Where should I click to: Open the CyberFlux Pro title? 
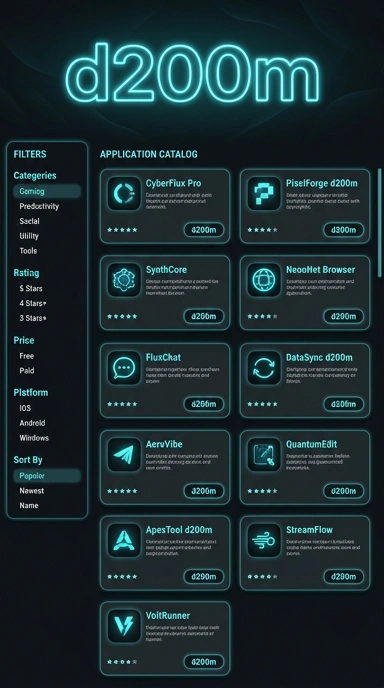[173, 183]
